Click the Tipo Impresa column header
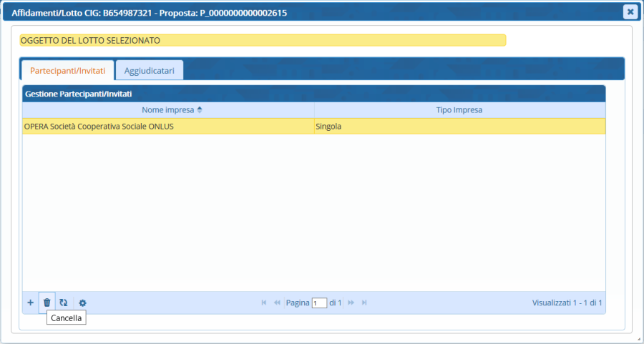Screen dimensions: 644x344 click(459, 110)
